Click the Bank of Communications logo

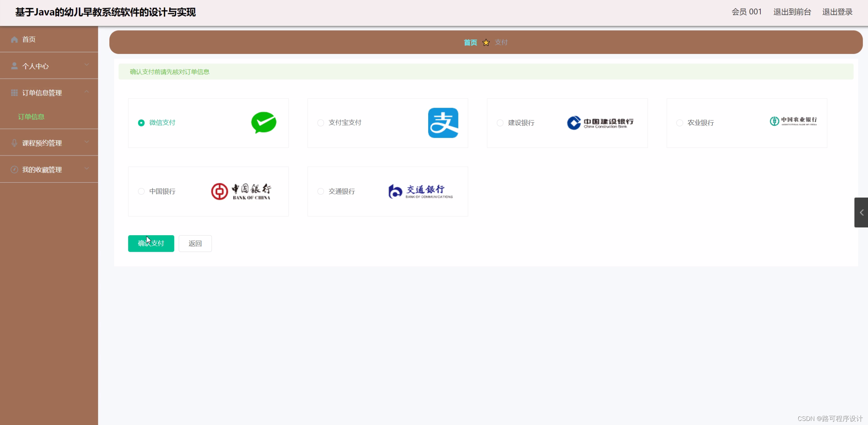420,191
